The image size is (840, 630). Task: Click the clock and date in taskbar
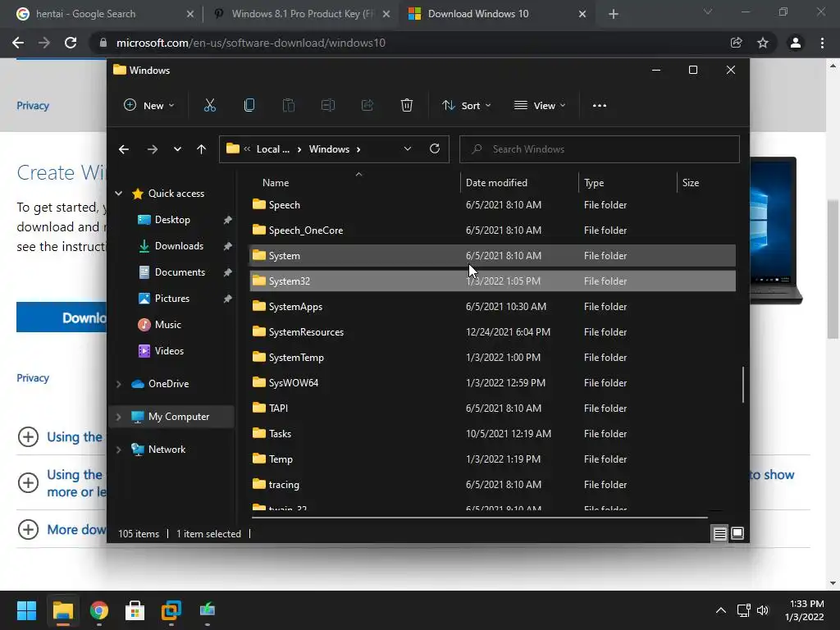805,610
